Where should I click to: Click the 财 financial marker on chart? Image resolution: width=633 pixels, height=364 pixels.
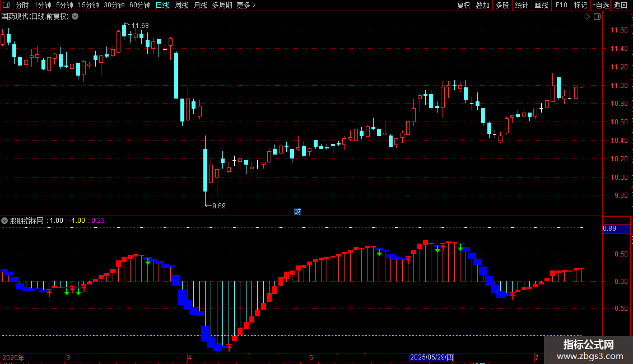click(297, 212)
